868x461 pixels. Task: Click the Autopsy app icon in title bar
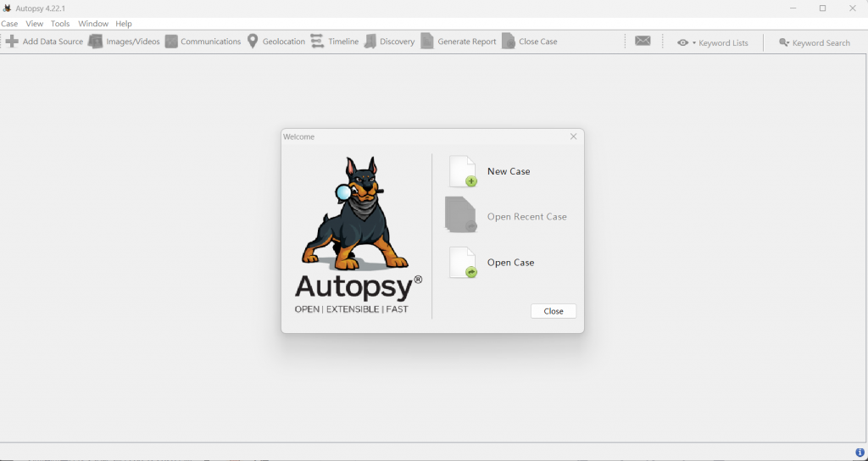point(7,8)
